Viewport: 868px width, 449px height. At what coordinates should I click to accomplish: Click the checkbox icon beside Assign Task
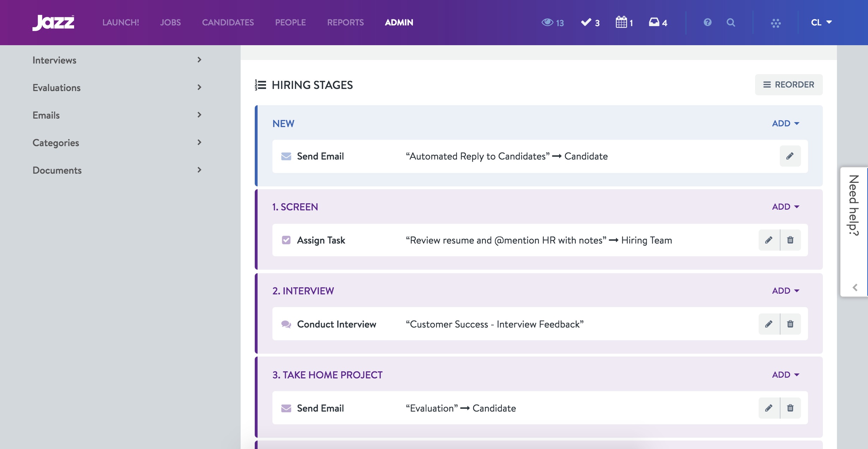pyautogui.click(x=286, y=240)
